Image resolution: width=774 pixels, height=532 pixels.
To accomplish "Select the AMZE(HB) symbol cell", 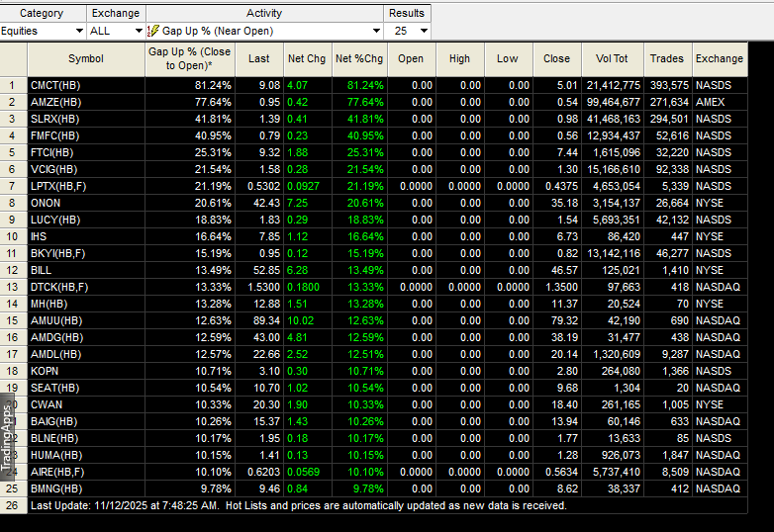I will (86, 102).
